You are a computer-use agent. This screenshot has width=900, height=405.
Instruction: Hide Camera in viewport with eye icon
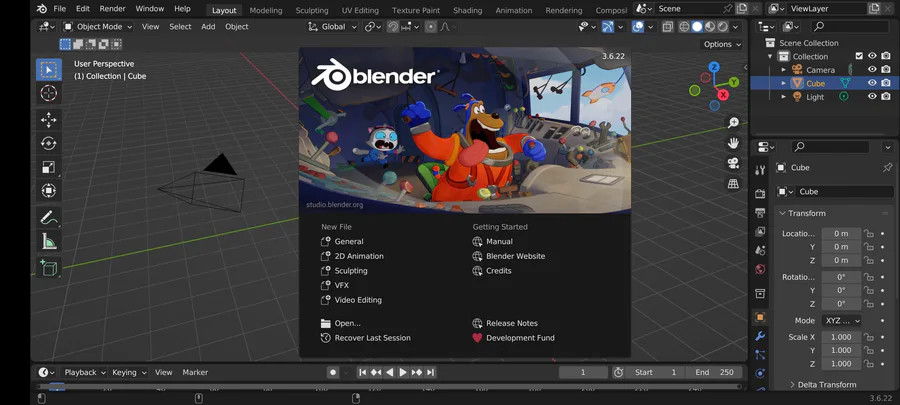(872, 69)
